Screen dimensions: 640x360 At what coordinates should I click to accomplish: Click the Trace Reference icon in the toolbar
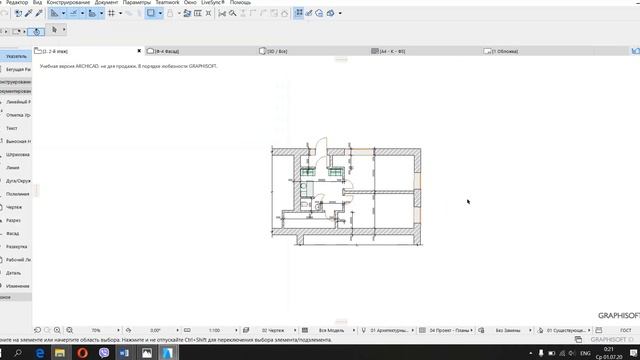tap(187, 13)
